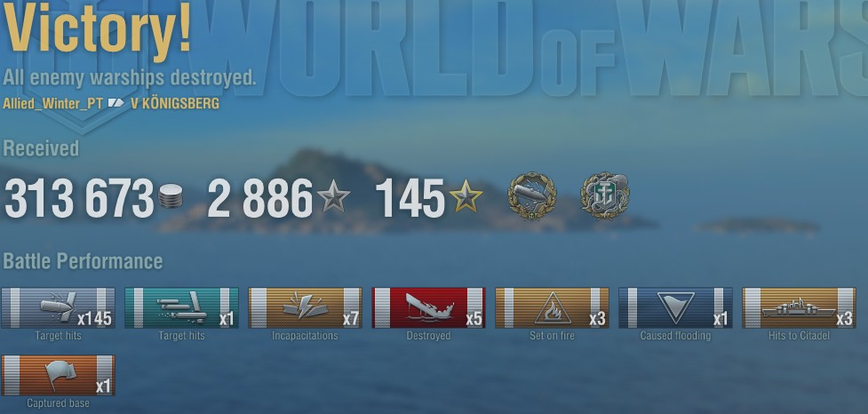The width and height of the screenshot is (868, 414).
Task: Click the silver credits coin icon
Action: click(171, 196)
